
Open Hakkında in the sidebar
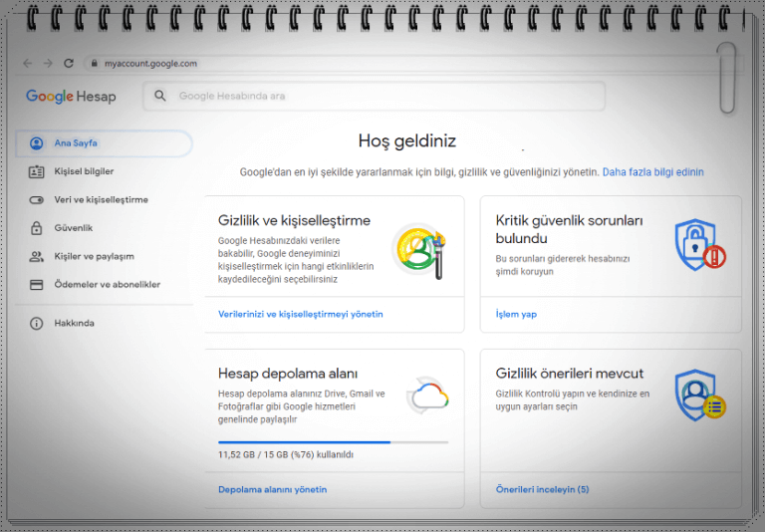(x=104, y=323)
